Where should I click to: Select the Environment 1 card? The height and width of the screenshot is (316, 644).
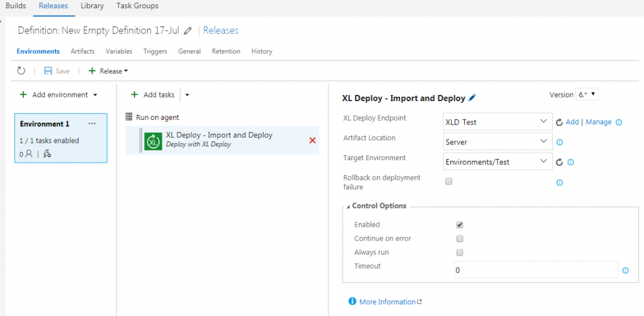click(x=61, y=138)
